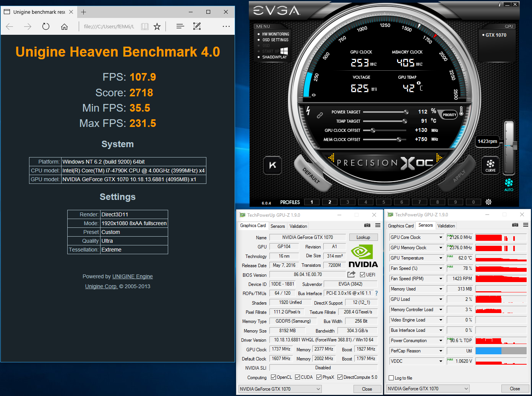
Task: Click the NVIDIA logo in GPU-Z
Action: [363, 256]
